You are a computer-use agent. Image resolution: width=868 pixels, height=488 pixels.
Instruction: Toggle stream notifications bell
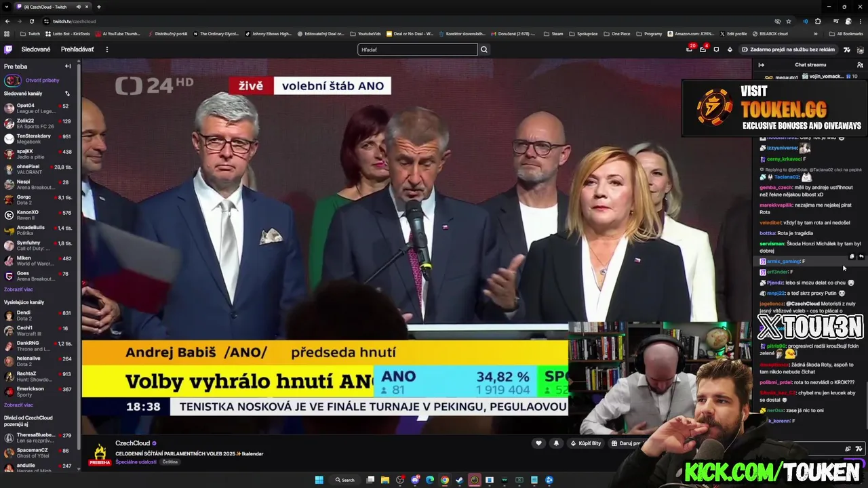pyautogui.click(x=556, y=443)
